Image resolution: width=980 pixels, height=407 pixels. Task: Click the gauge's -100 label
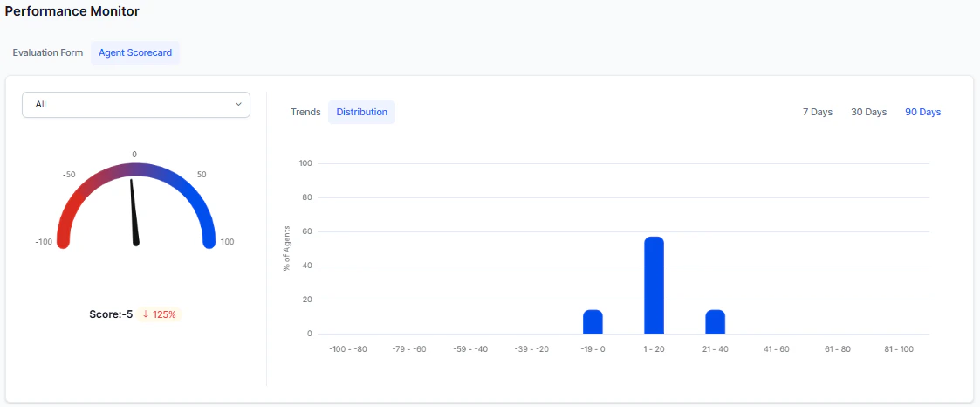(44, 242)
